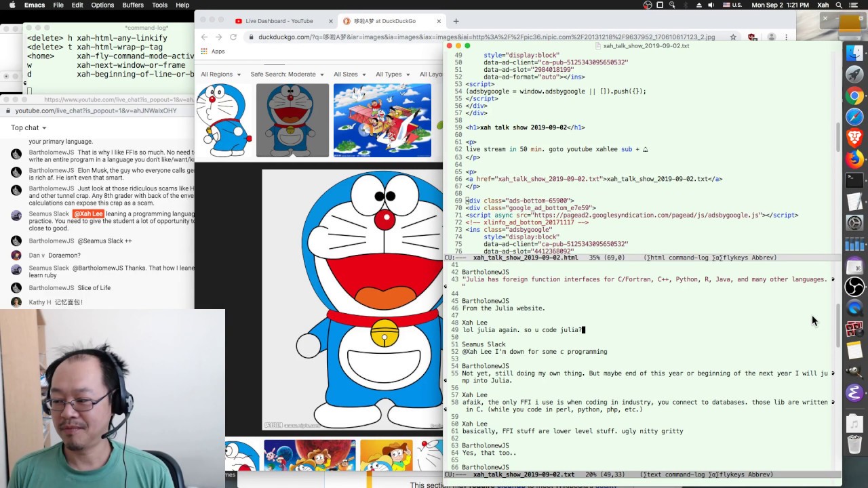The image size is (868, 488).
Task: Close the Live Dashboard - YouTube tab
Action: tap(330, 21)
